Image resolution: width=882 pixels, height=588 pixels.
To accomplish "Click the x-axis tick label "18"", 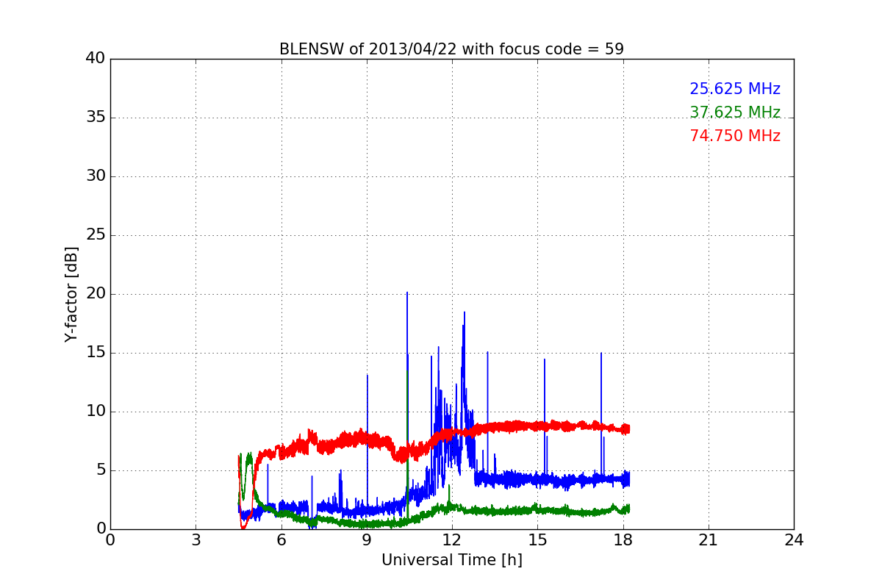I will coord(623,540).
